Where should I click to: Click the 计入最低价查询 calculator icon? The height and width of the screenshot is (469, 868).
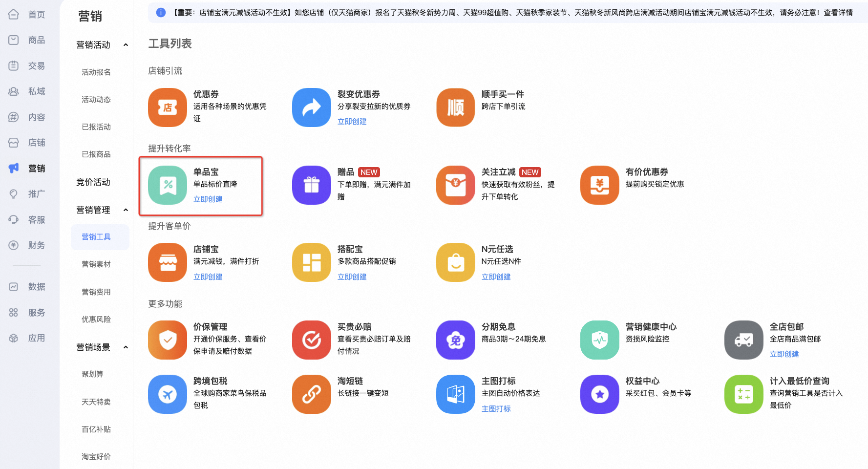[744, 394]
